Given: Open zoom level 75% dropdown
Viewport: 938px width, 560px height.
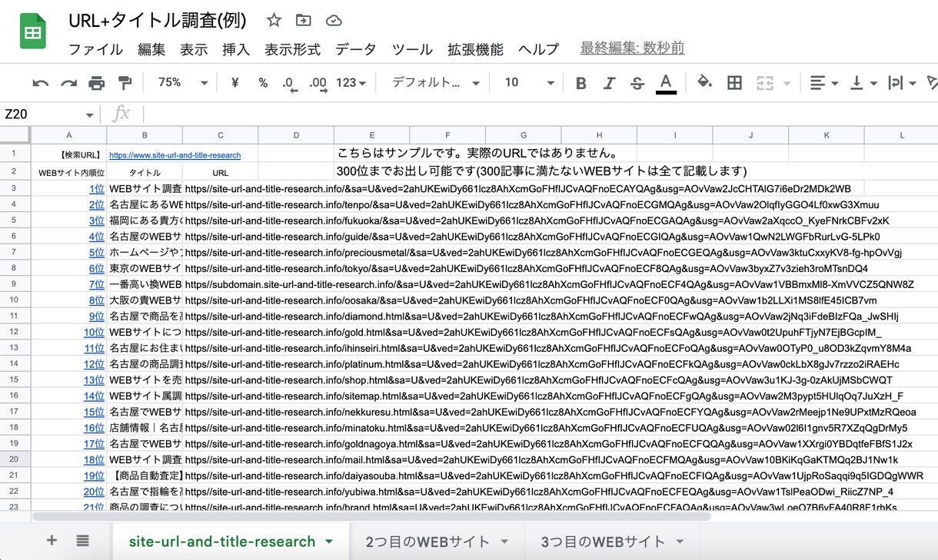Looking at the screenshot, I should [x=183, y=83].
